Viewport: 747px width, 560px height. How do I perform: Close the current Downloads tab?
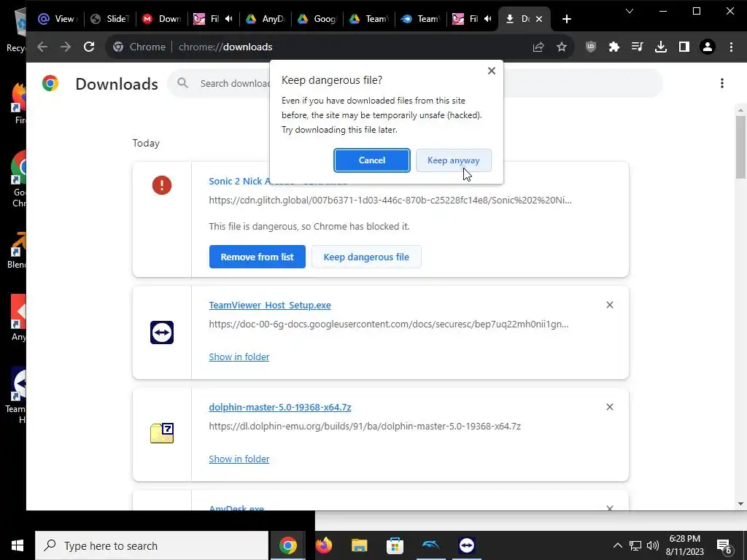coord(539,19)
